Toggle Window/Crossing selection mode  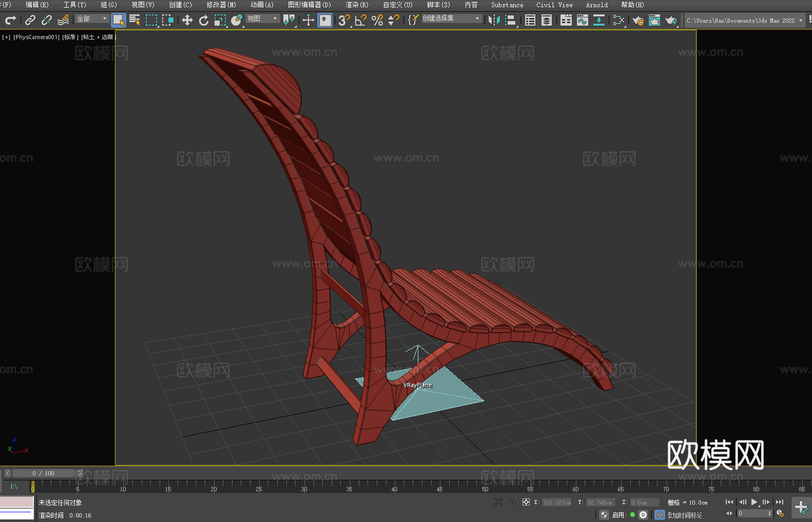coord(168,21)
